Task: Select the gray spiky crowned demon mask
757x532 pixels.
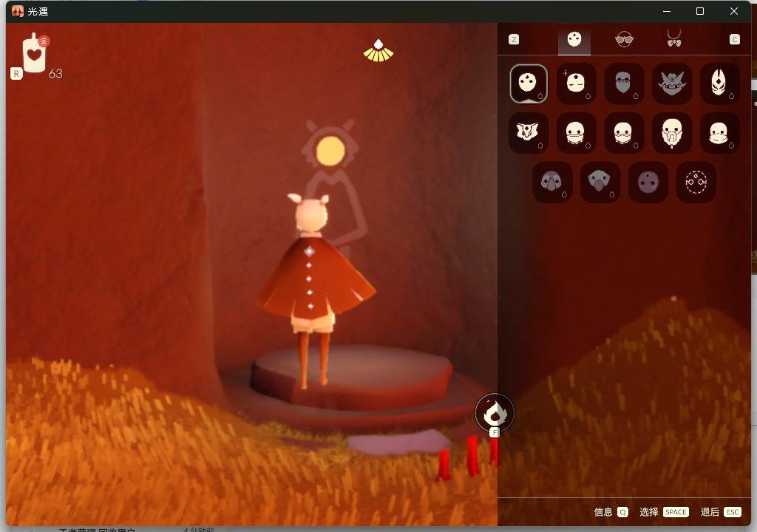Action: click(671, 83)
